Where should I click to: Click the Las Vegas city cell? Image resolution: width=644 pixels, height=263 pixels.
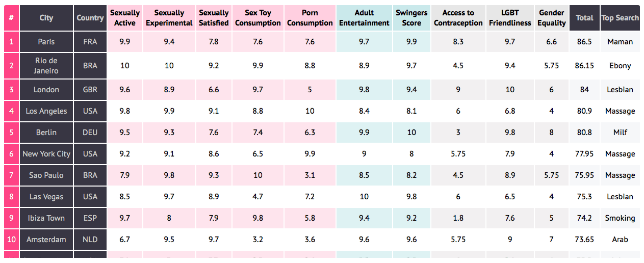click(46, 197)
